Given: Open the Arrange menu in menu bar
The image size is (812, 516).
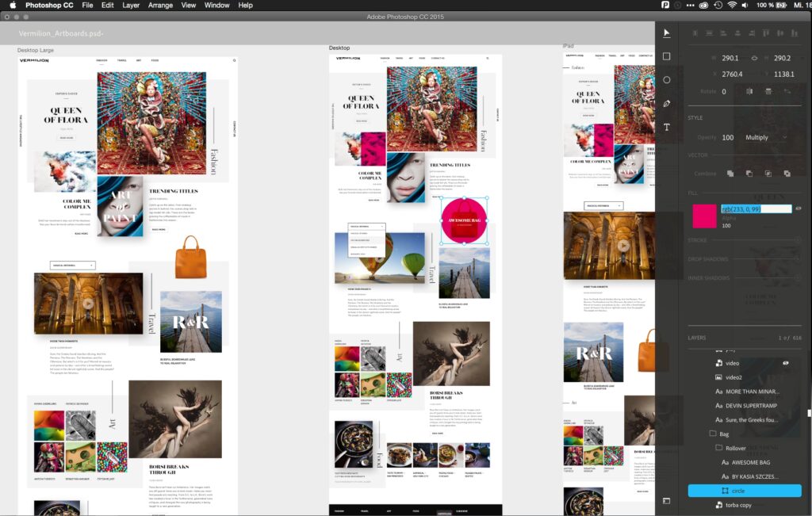Looking at the screenshot, I should tap(160, 6).
